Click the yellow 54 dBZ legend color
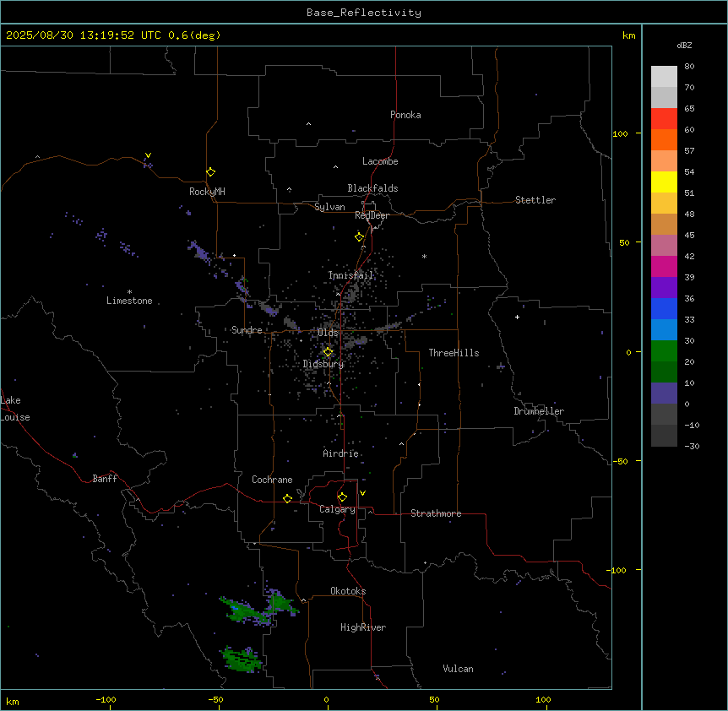 [x=664, y=182]
